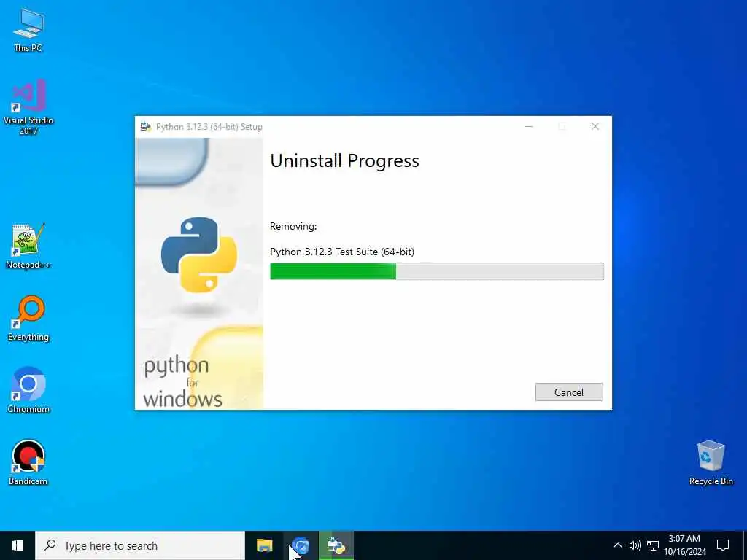Click the Everything search shortcut icon
This screenshot has width=747, height=560.
pos(28,318)
